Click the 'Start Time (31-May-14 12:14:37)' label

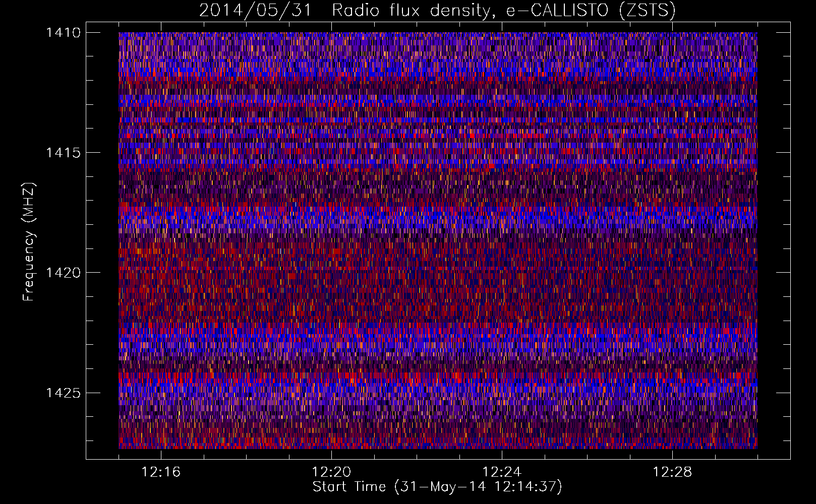point(437,487)
